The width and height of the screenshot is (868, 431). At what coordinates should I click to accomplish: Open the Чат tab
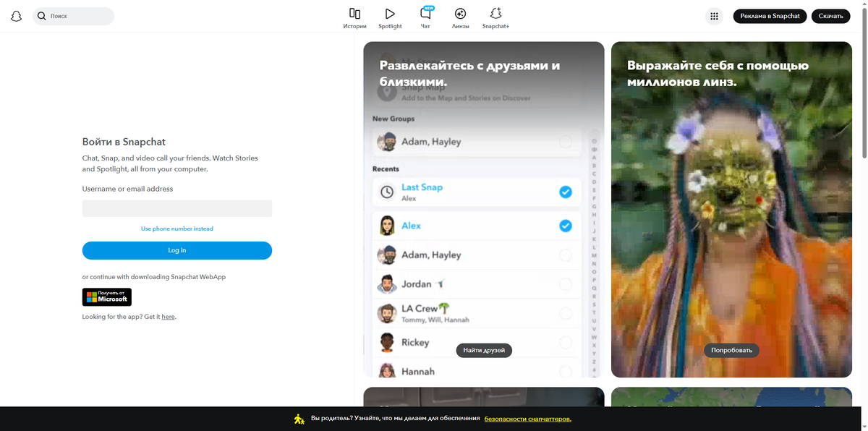(425, 18)
